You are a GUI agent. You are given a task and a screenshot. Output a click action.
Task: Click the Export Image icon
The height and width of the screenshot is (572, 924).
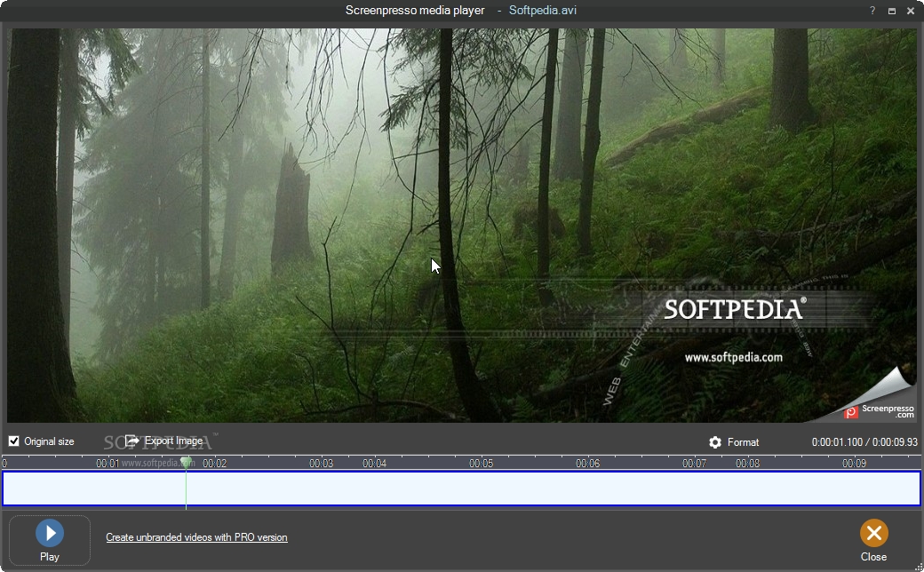pos(132,441)
